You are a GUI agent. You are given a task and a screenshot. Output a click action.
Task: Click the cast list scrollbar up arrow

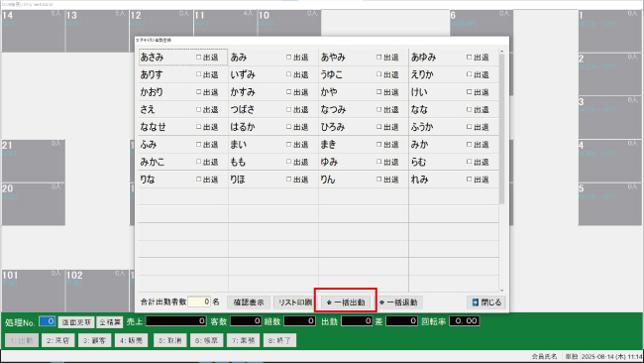[x=502, y=52]
